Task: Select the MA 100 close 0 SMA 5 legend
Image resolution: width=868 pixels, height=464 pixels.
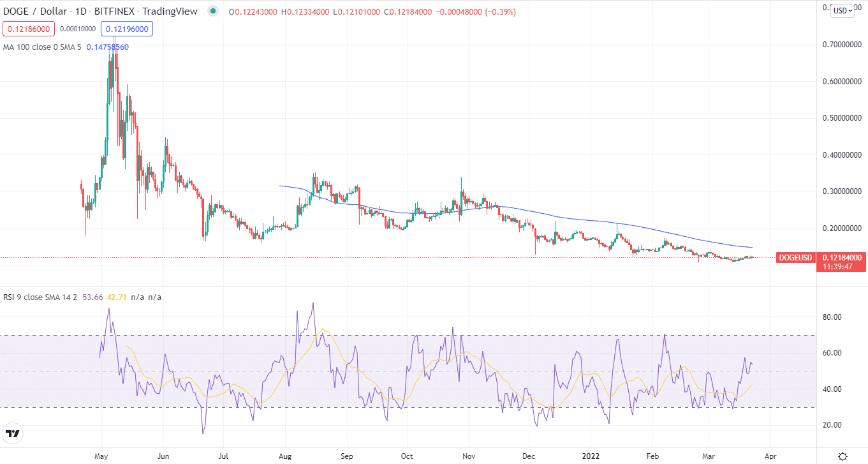Action: pos(41,47)
